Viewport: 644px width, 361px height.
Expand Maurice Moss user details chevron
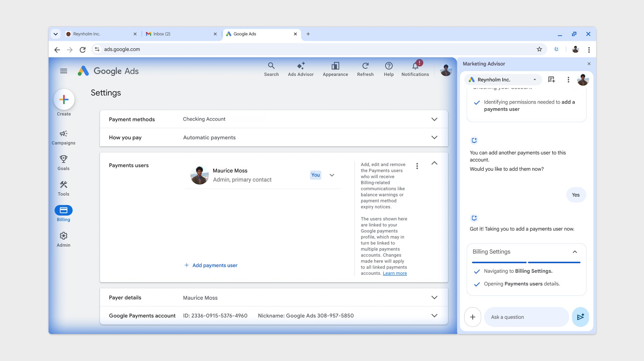point(332,175)
